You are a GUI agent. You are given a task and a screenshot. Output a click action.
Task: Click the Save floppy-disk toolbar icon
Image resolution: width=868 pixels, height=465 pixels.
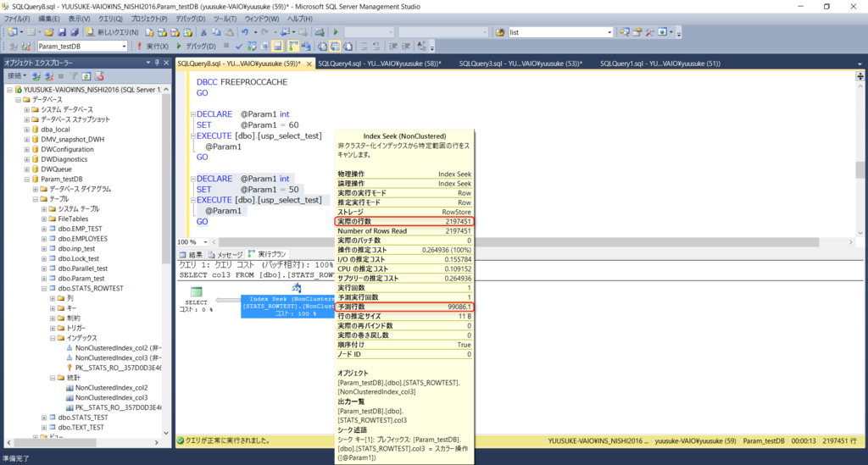(61, 32)
